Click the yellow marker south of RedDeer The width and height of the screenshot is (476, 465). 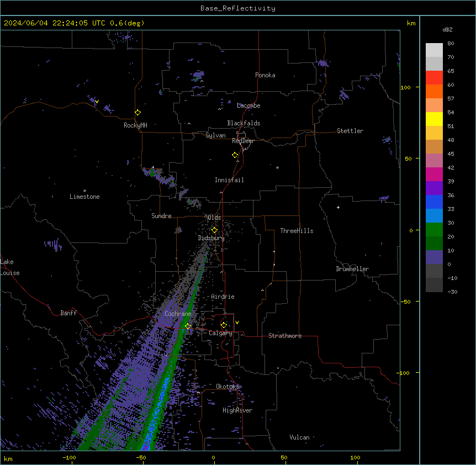coord(235,155)
